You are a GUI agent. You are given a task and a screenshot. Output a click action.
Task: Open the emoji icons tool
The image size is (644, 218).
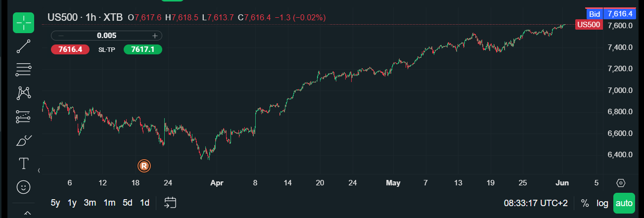(x=24, y=187)
